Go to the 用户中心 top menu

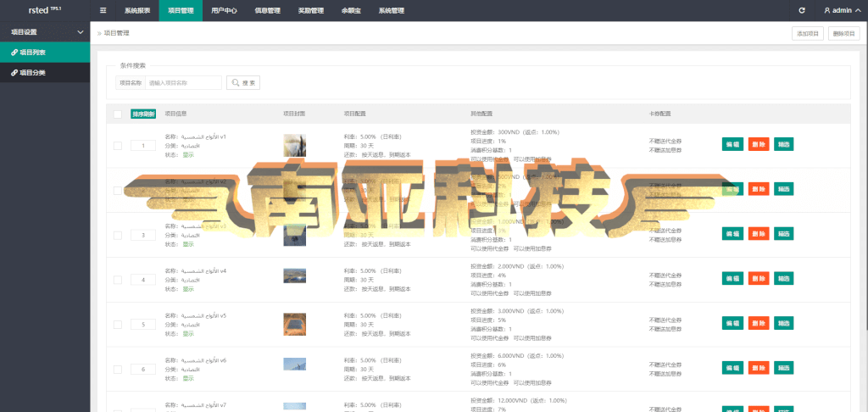(224, 10)
